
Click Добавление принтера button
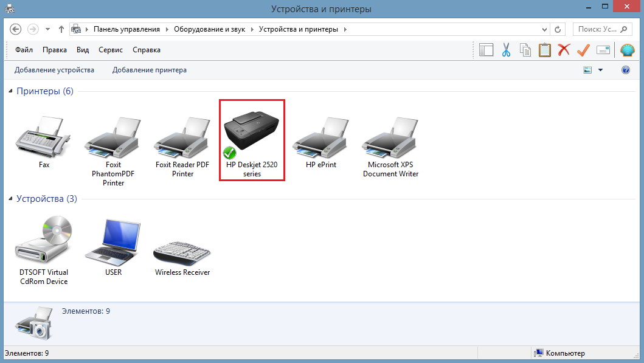coord(150,70)
